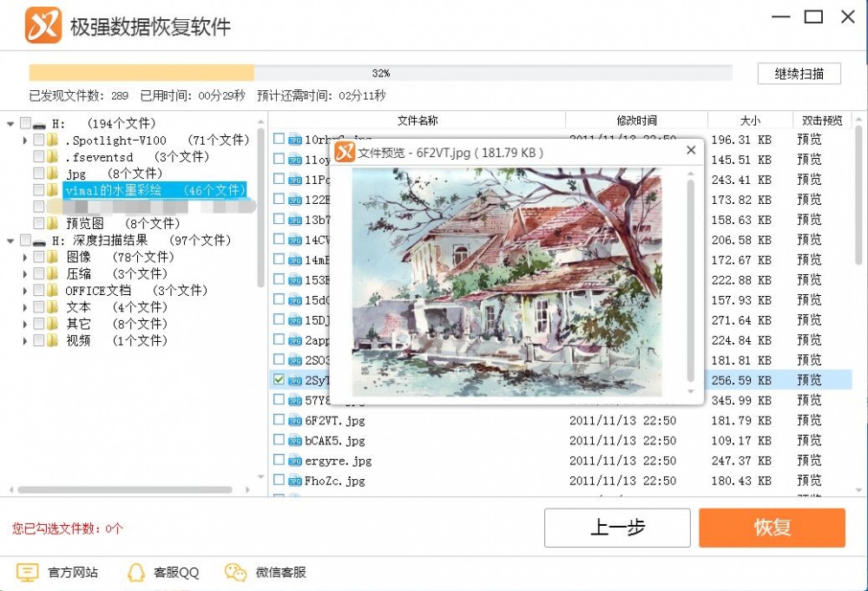Click the 官方网站 icon at bottom left
The image size is (868, 591).
pos(29,572)
